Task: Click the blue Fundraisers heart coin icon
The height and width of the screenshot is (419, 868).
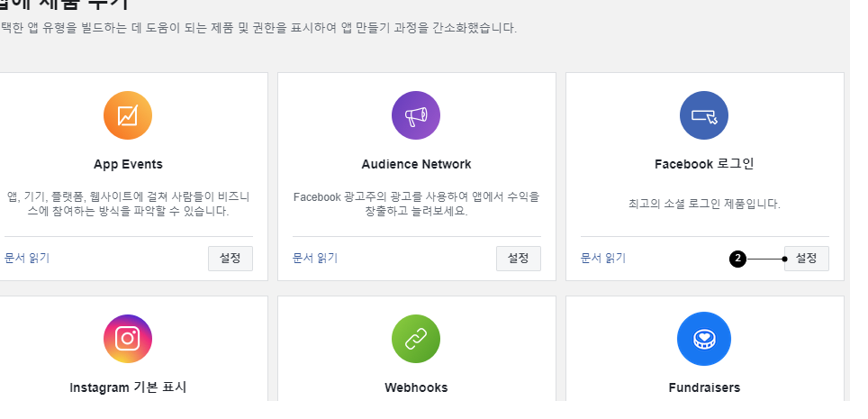Action: coord(704,339)
